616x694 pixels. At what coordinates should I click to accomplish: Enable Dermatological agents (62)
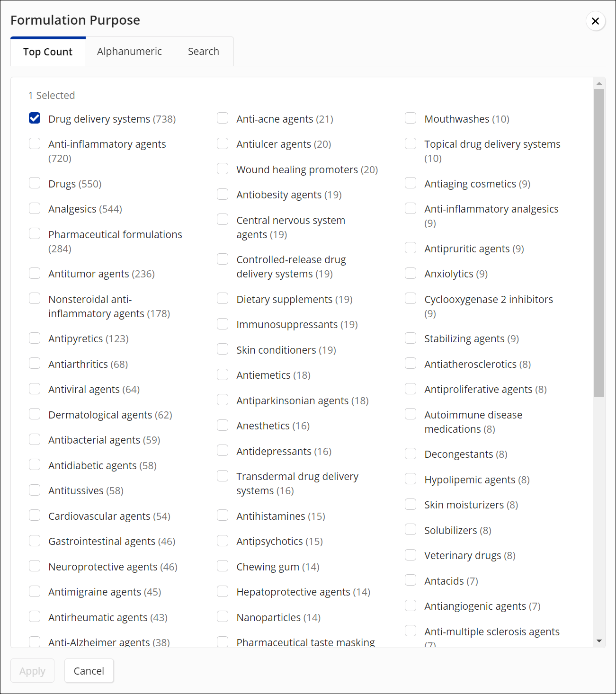tap(35, 414)
